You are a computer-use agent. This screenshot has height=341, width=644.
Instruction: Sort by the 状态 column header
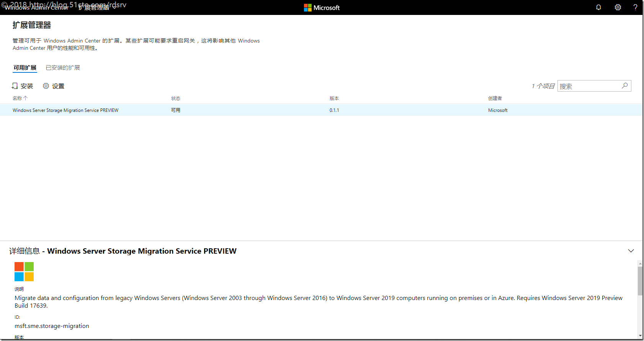click(x=176, y=98)
